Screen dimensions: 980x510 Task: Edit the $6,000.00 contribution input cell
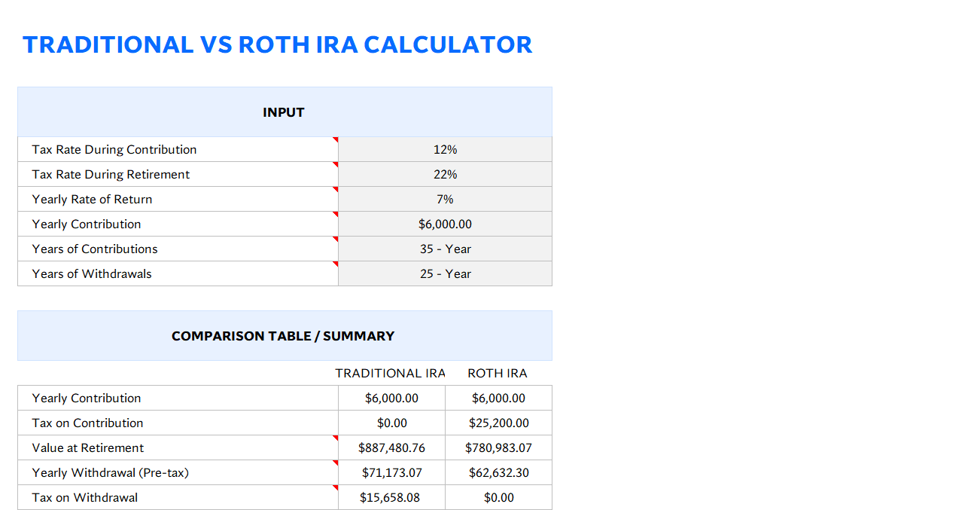[445, 224]
